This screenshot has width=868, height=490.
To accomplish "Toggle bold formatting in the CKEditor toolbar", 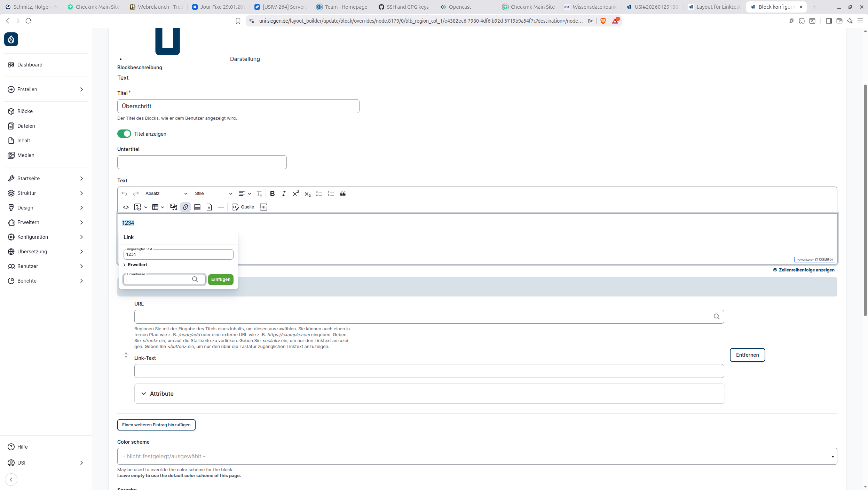I will tap(273, 193).
